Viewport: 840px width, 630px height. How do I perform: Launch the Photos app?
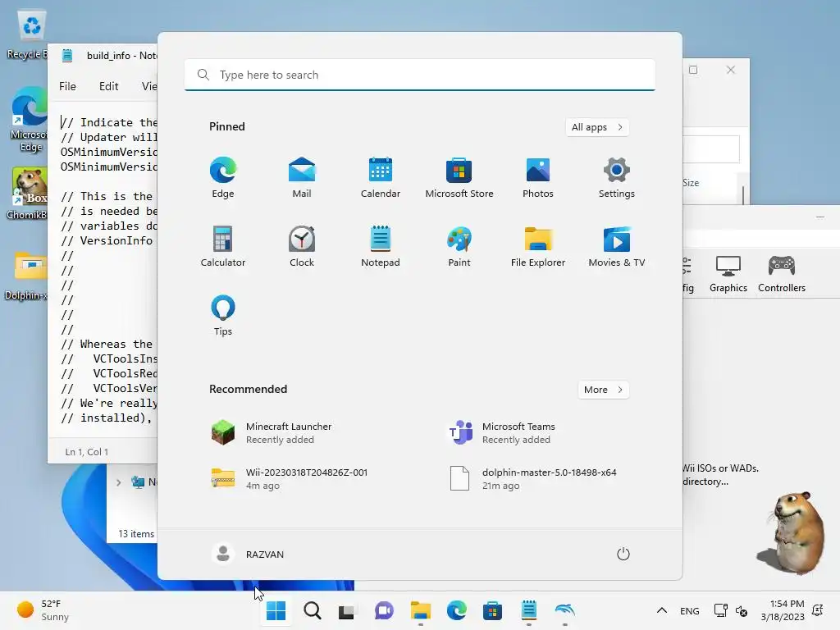[x=538, y=177]
